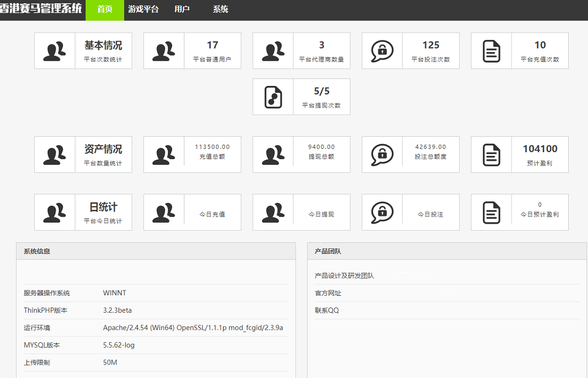Open the 系统 menu
Viewport: 588px width, 378px height.
tap(220, 10)
